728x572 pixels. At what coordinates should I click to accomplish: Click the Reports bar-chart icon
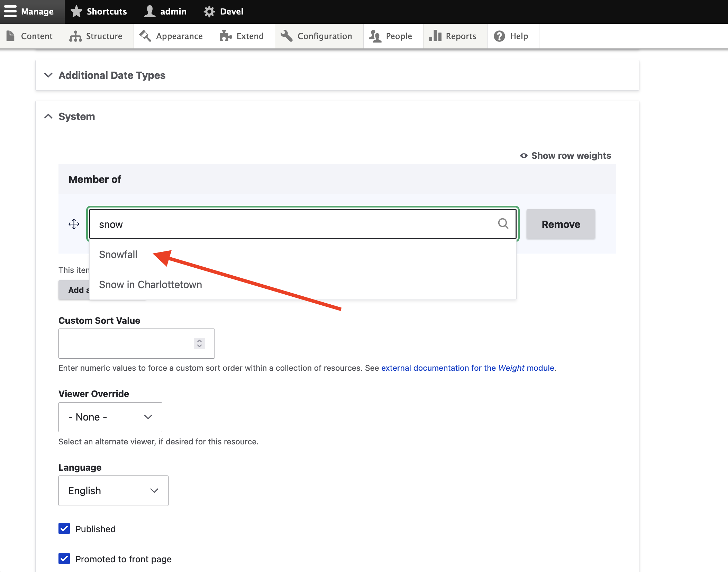click(435, 36)
